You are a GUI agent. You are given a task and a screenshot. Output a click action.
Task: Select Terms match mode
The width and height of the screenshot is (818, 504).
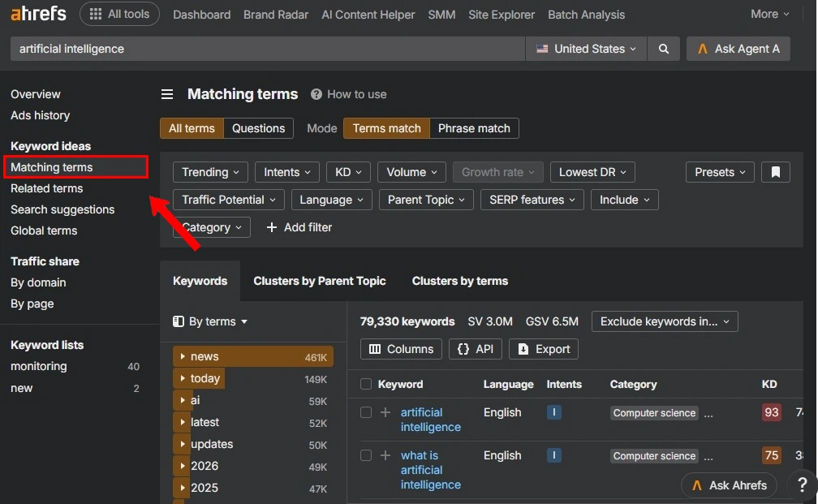click(x=386, y=128)
